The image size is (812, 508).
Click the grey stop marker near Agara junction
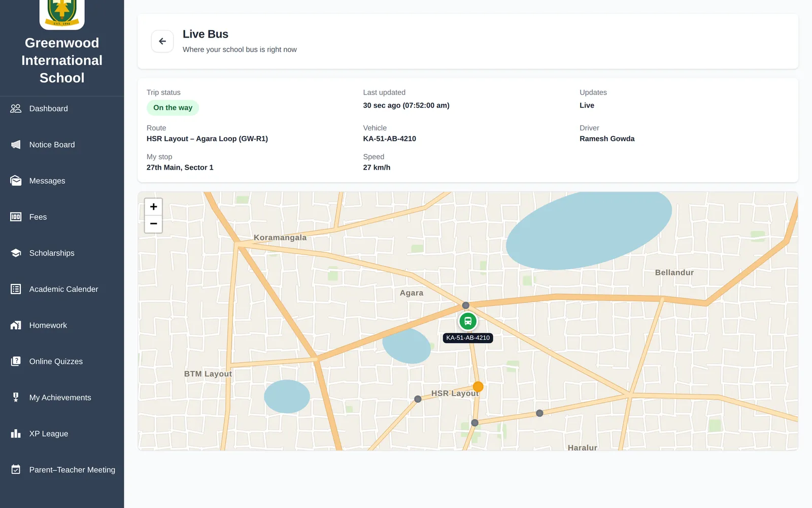(466, 305)
